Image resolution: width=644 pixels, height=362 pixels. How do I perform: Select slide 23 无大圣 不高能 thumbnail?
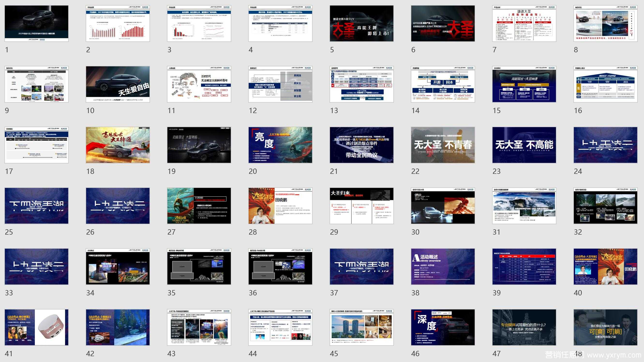pos(524,145)
